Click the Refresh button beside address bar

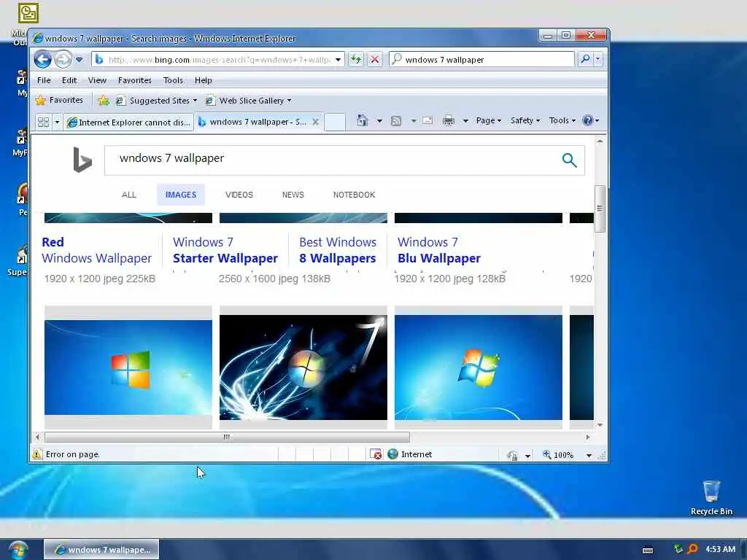coord(356,60)
